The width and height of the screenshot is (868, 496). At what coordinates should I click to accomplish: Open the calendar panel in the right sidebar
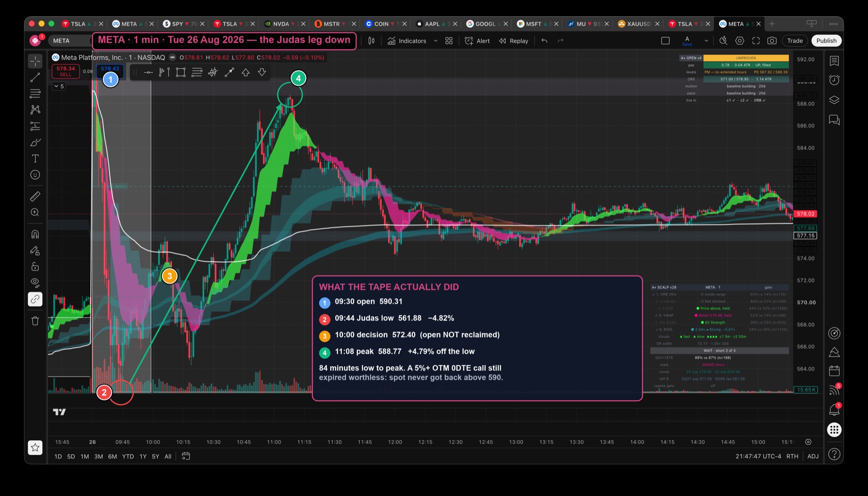pos(834,371)
